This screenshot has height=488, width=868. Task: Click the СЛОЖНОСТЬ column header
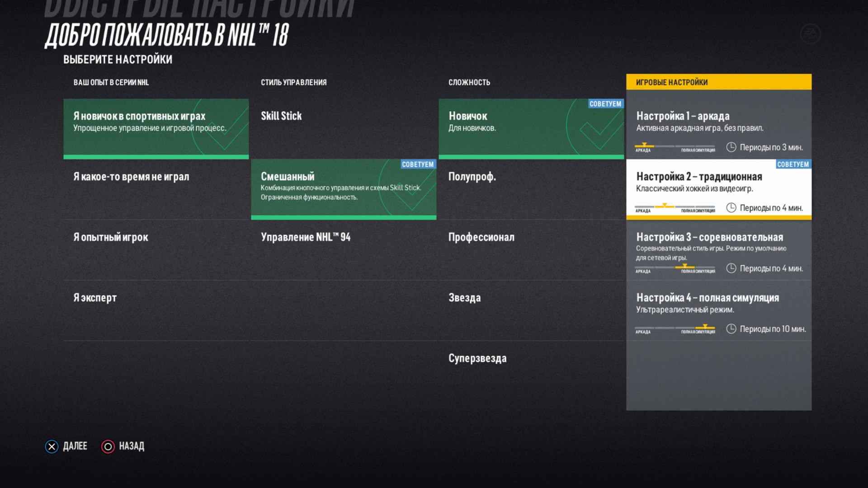point(469,82)
